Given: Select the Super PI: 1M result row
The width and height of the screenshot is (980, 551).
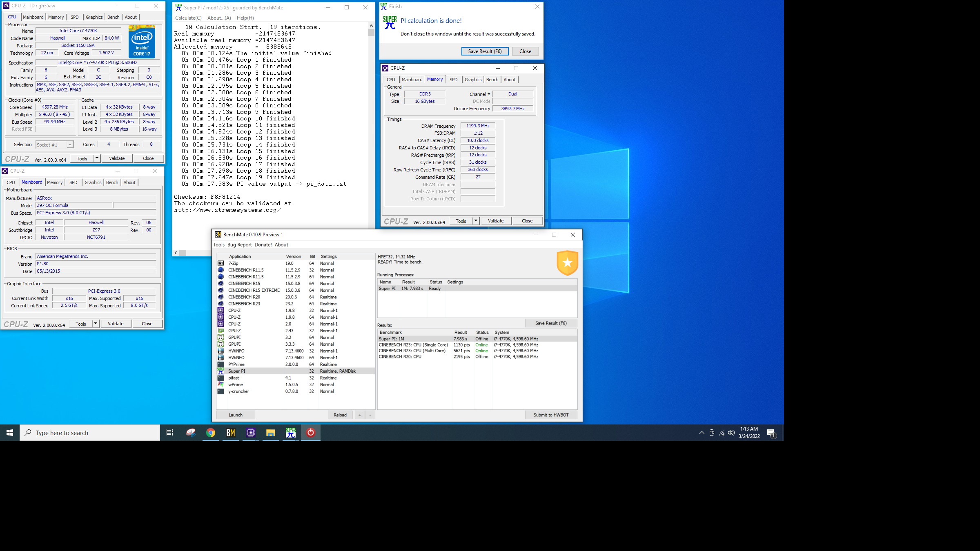Looking at the screenshot, I should 477,339.
